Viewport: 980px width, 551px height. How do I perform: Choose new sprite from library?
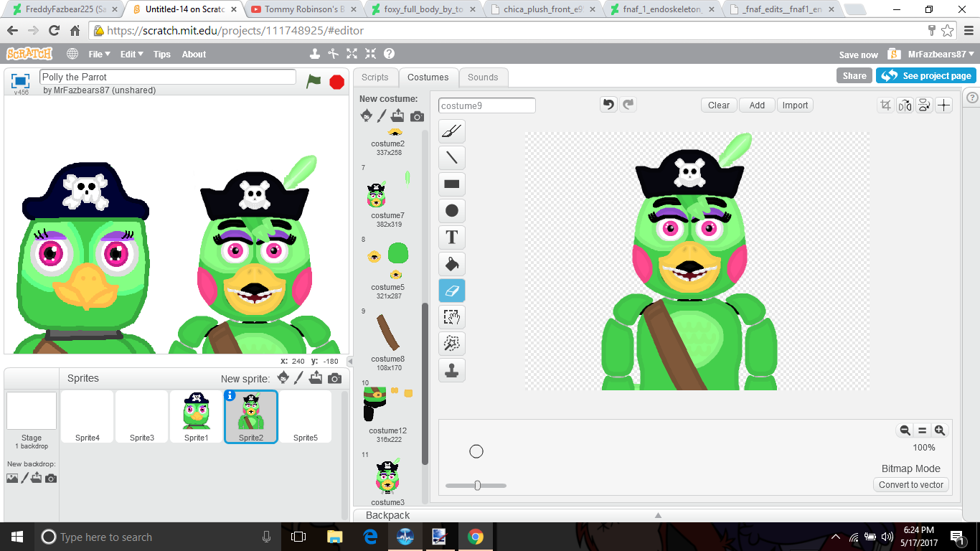[x=284, y=378]
